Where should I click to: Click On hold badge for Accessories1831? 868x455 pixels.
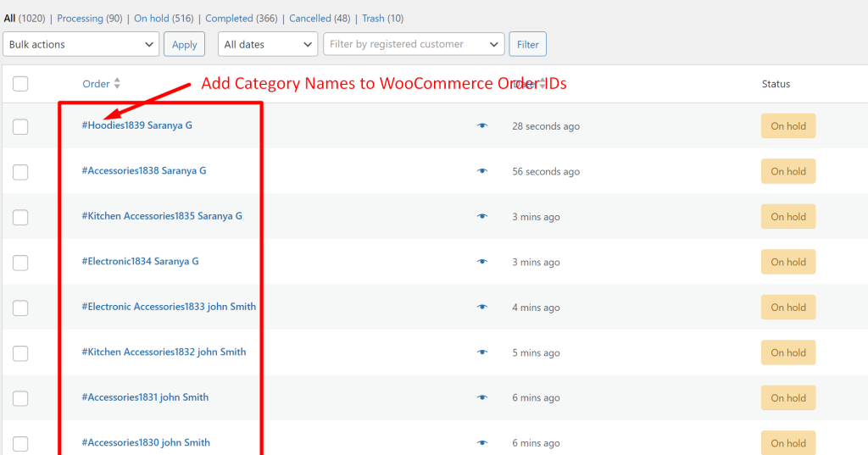(788, 398)
